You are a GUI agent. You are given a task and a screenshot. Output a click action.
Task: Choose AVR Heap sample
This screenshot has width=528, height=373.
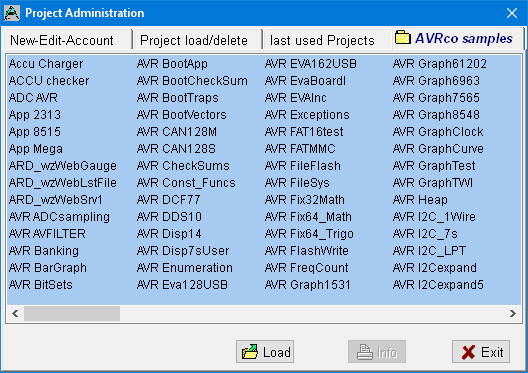coord(420,200)
